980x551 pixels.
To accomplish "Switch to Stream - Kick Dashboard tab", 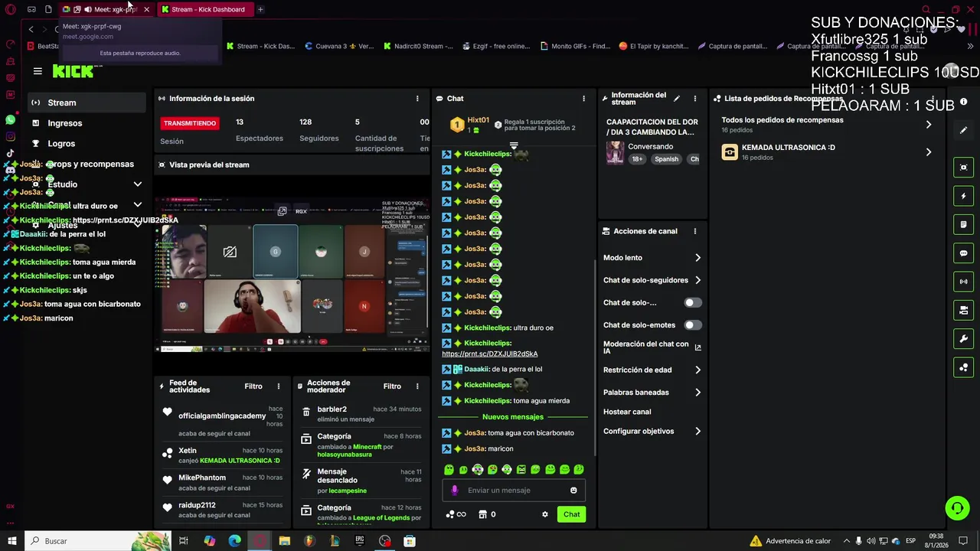I will coord(204,9).
